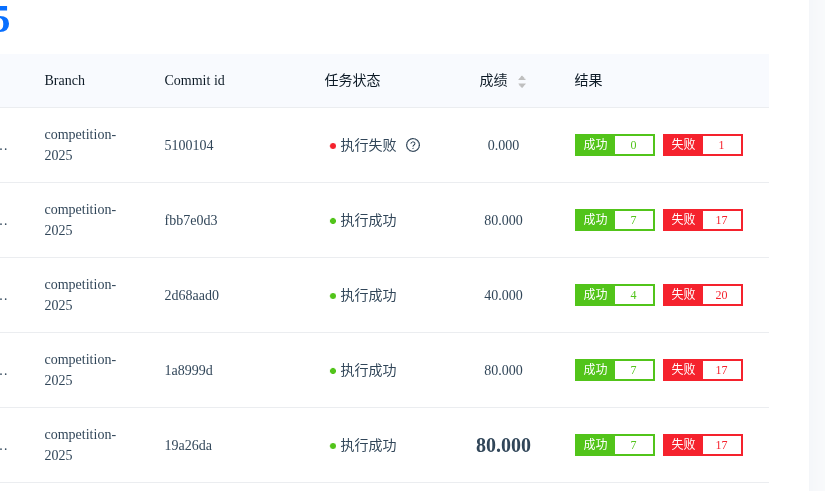
Task: Click the green 成功 0 badge
Action: tap(615, 145)
